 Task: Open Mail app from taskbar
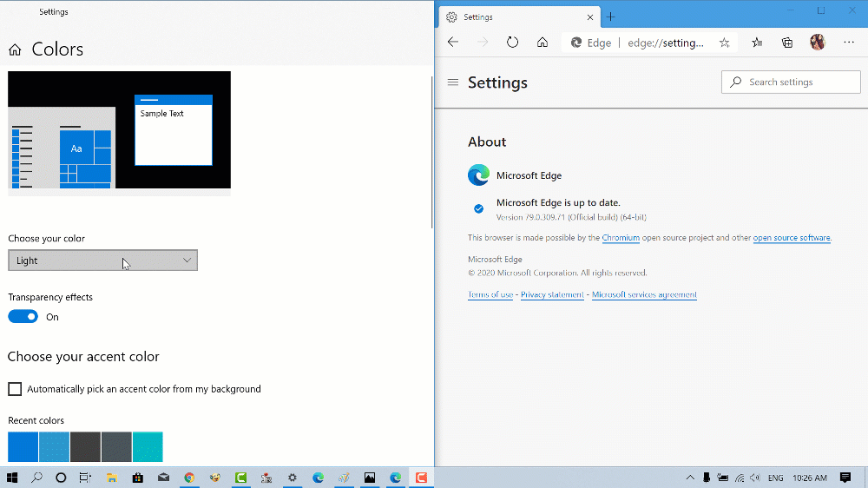163,478
